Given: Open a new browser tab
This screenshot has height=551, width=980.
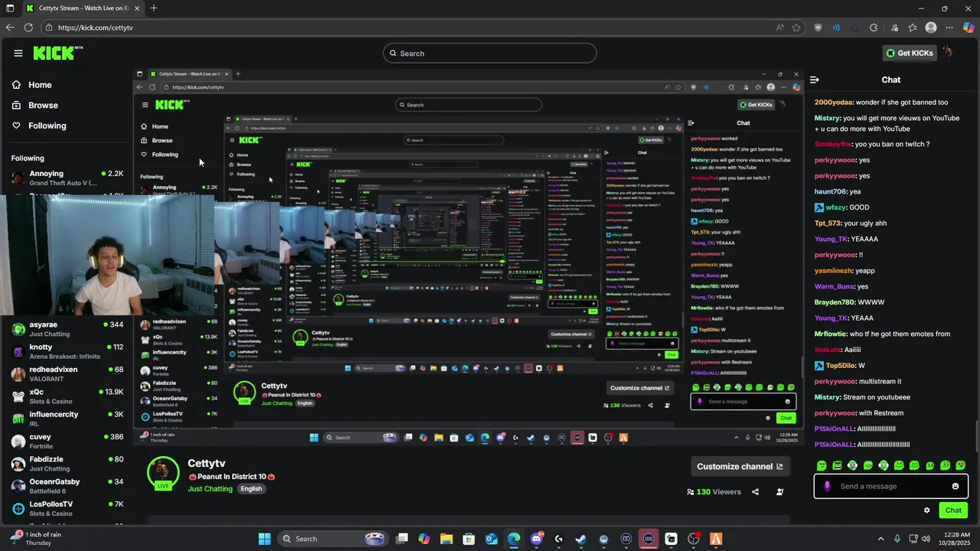Looking at the screenshot, I should pyautogui.click(x=154, y=8).
